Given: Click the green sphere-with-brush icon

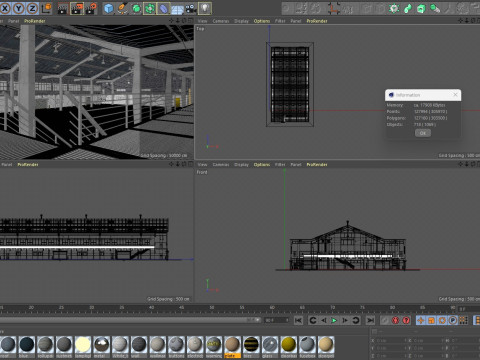Looking at the screenshot, I should [435, 8].
